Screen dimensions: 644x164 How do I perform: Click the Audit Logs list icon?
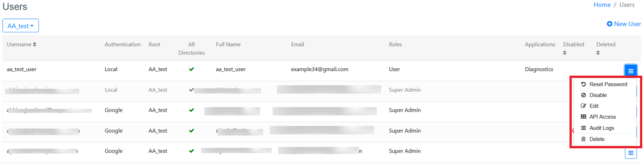[583, 128]
